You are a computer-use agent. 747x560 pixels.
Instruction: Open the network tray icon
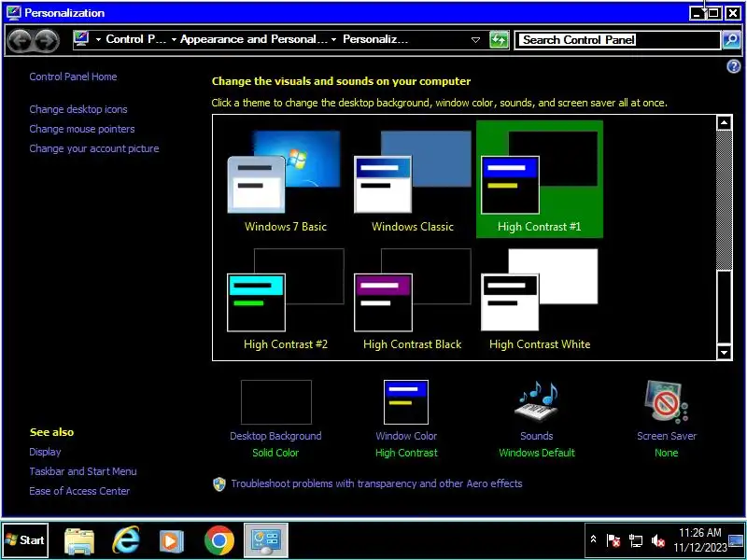636,540
